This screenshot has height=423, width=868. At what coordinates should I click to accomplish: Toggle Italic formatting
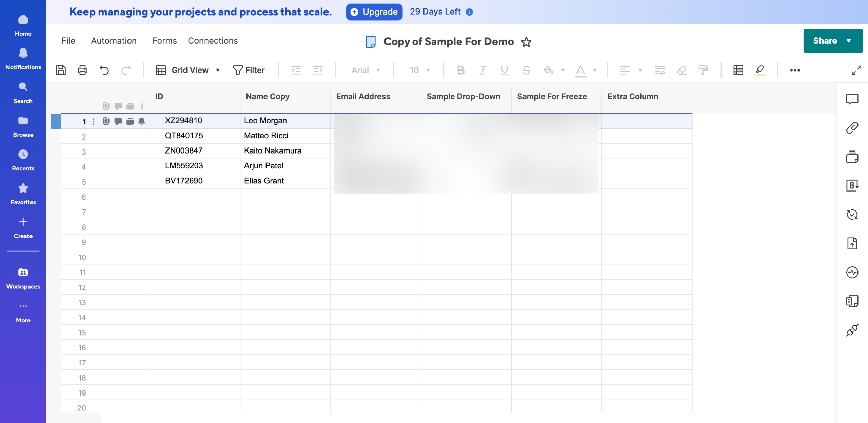[482, 70]
